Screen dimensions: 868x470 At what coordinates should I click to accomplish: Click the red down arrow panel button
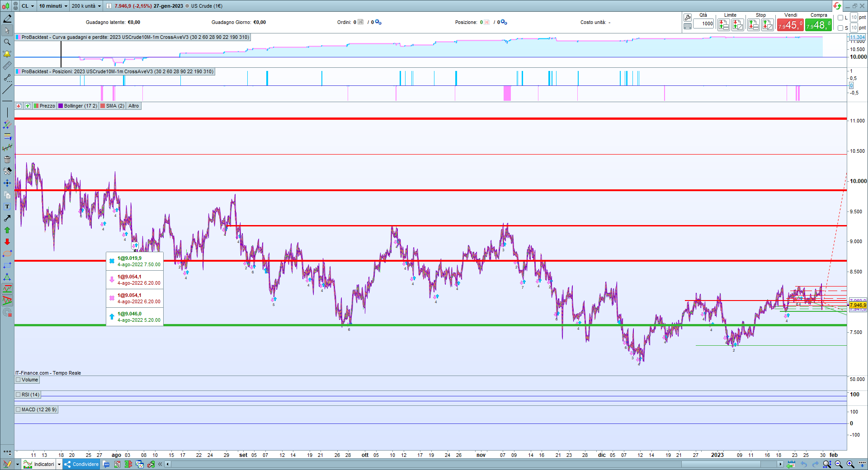click(19, 106)
